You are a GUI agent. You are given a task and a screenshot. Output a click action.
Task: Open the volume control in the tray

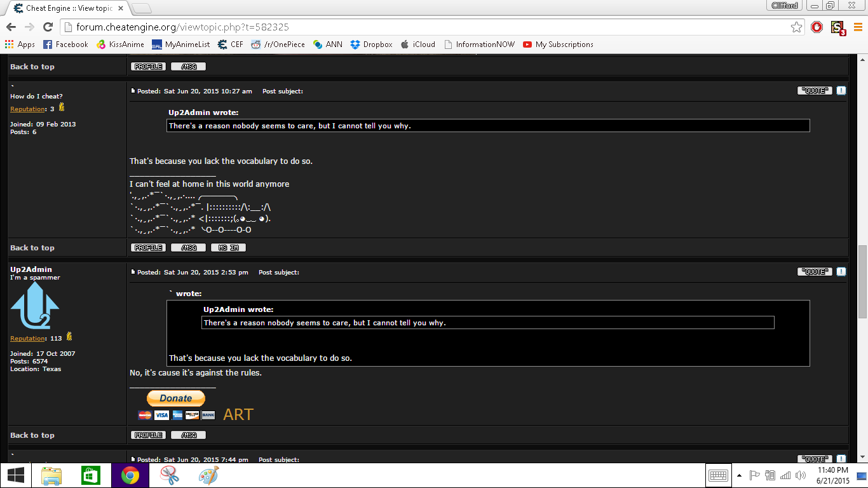[801, 475]
